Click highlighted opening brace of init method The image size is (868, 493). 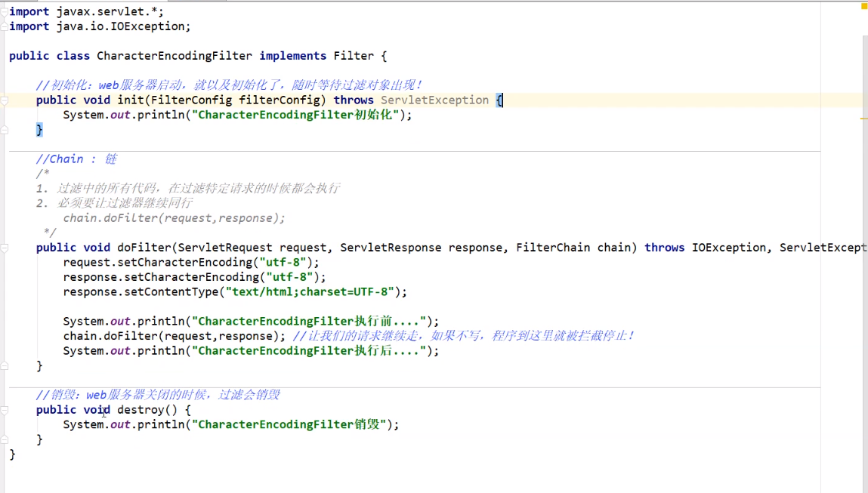pos(499,100)
